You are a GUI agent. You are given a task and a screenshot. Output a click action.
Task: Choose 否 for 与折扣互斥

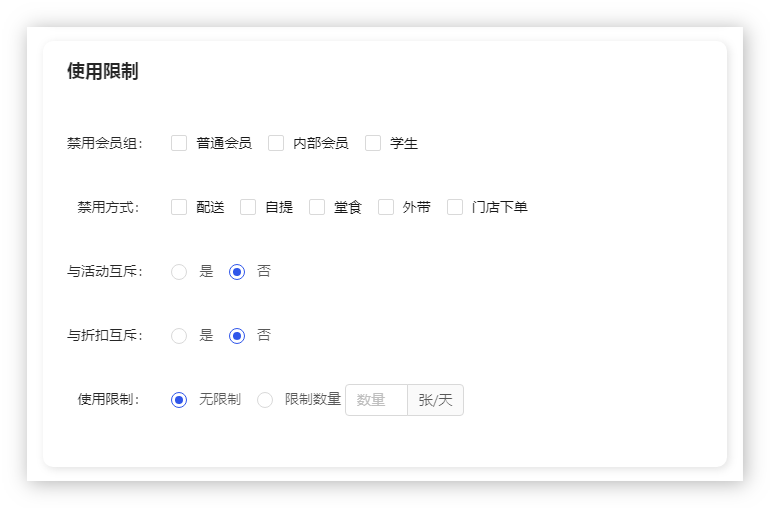(x=237, y=335)
